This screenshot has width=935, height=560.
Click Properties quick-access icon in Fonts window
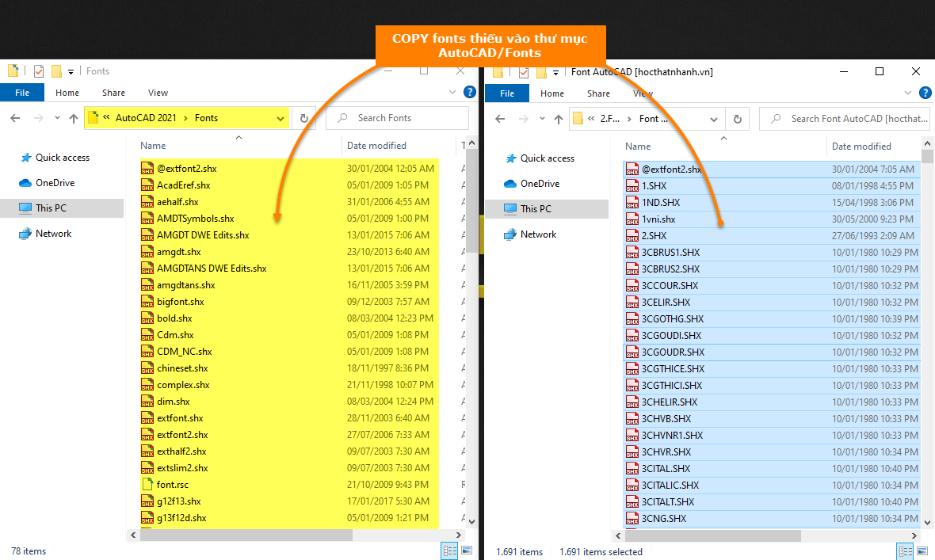(39, 71)
